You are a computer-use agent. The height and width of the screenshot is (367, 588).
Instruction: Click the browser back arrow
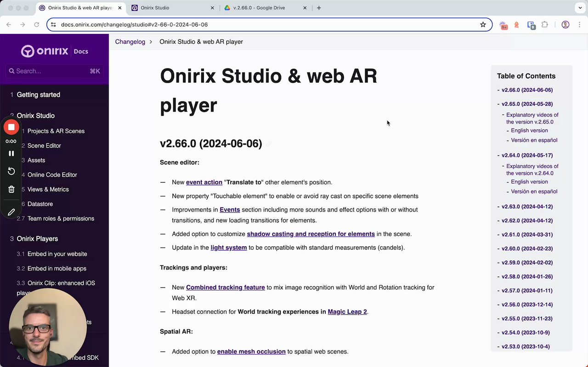(x=9, y=24)
